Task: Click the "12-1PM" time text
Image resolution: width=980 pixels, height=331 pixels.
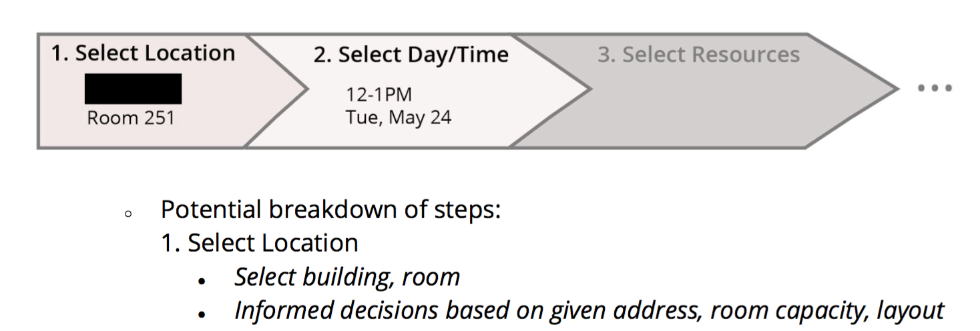Action: click(379, 94)
